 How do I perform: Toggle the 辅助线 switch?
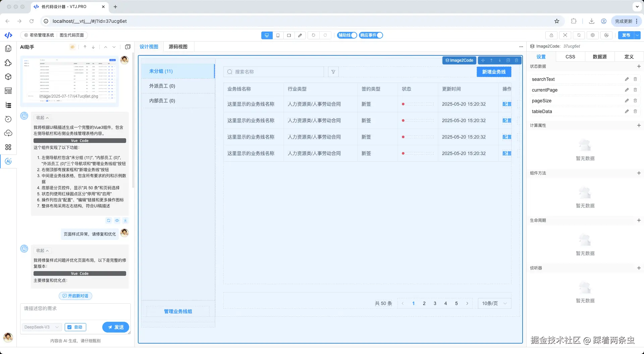tap(347, 35)
